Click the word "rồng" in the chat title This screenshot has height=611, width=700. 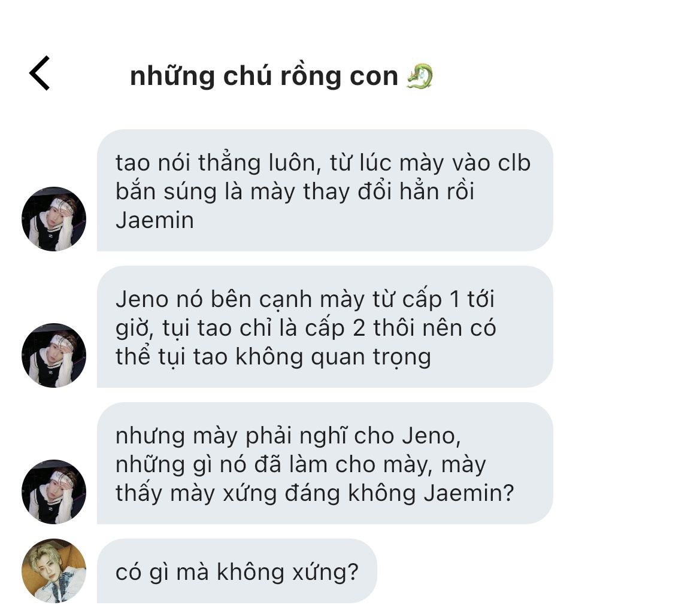point(311,76)
